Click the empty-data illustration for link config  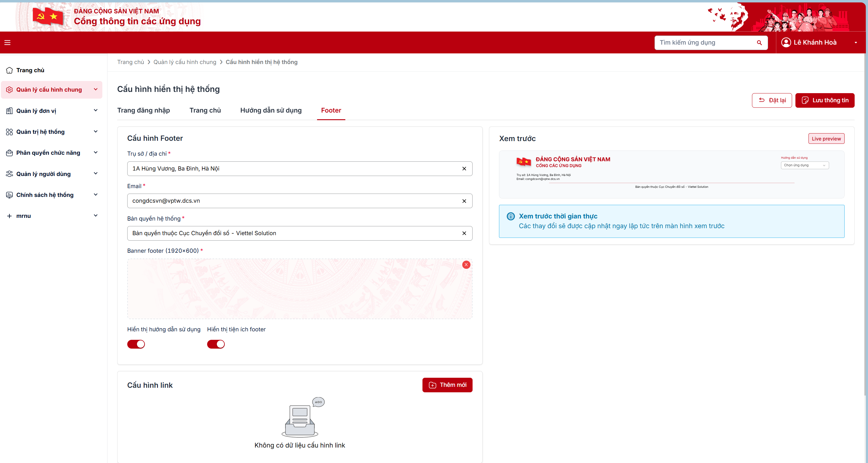tap(303, 417)
